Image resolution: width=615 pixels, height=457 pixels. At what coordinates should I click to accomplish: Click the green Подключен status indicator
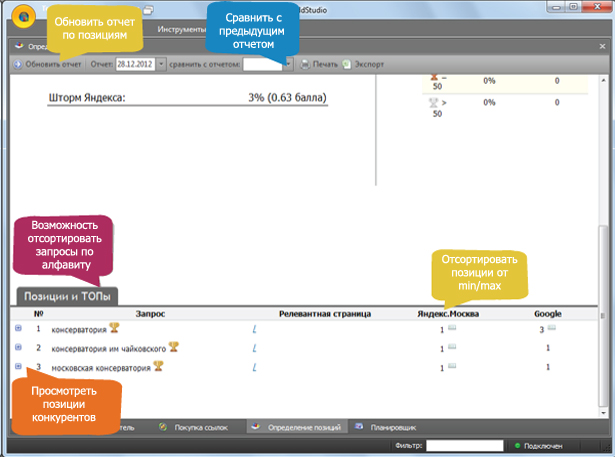point(517,446)
